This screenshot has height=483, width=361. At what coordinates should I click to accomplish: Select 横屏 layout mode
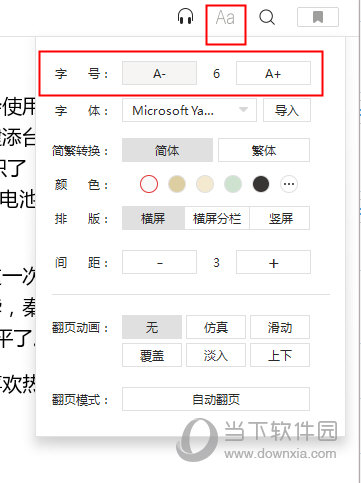(x=153, y=218)
